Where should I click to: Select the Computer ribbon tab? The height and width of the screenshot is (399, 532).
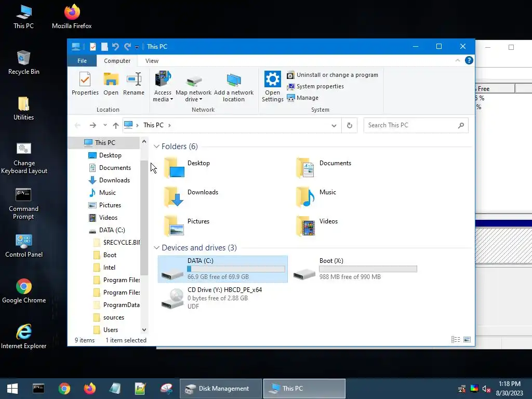coord(117,61)
